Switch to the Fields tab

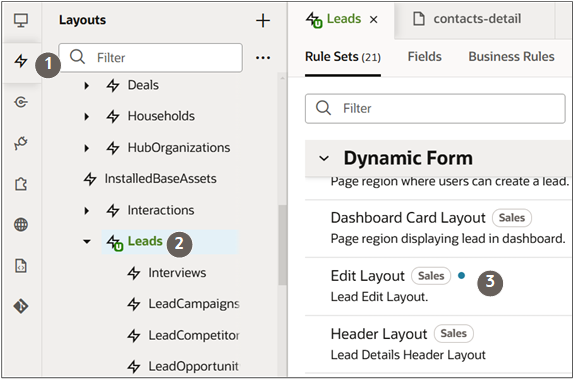pyautogui.click(x=425, y=57)
